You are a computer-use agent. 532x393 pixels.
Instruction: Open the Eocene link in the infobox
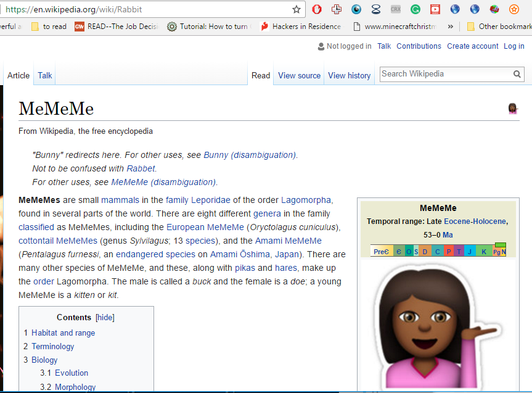457,221
